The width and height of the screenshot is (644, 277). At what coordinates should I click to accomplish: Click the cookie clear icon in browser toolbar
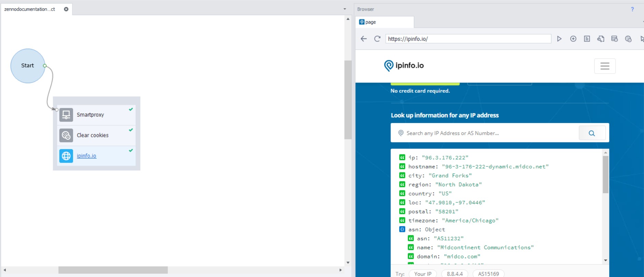point(628,39)
